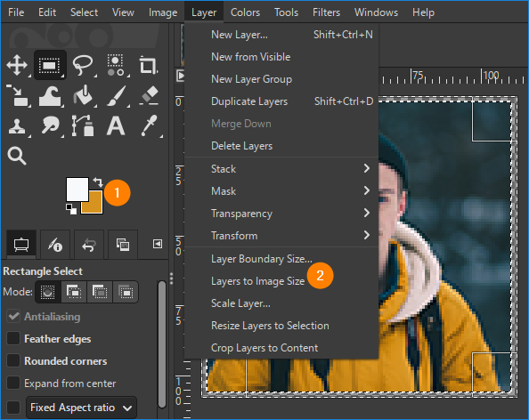Image resolution: width=529 pixels, height=420 pixels.
Task: Choose Layer Boundary Size...
Action: click(281, 259)
